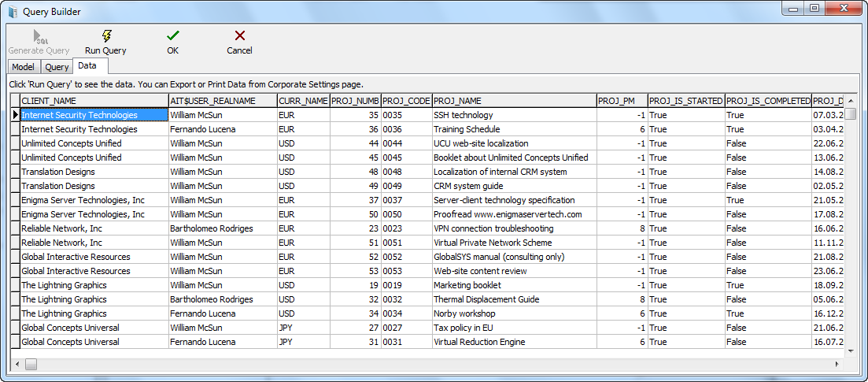The height and width of the screenshot is (382, 868).
Task: Click 'Web-site content review' cell
Action: point(514,271)
